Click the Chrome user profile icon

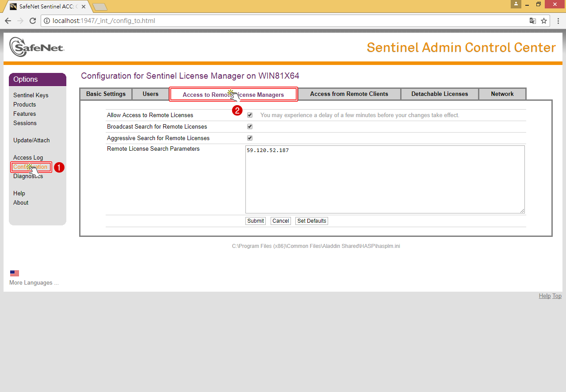click(x=516, y=4)
